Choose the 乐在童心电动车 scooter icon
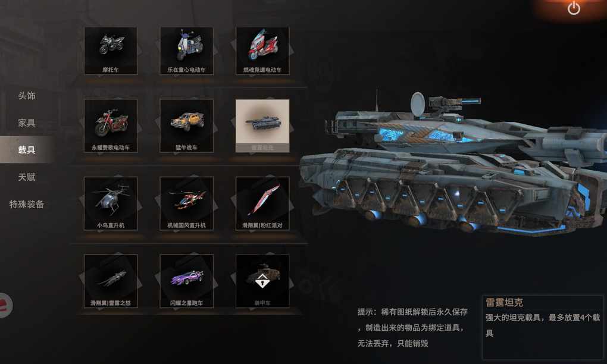This screenshot has height=364, width=607. pos(187,51)
